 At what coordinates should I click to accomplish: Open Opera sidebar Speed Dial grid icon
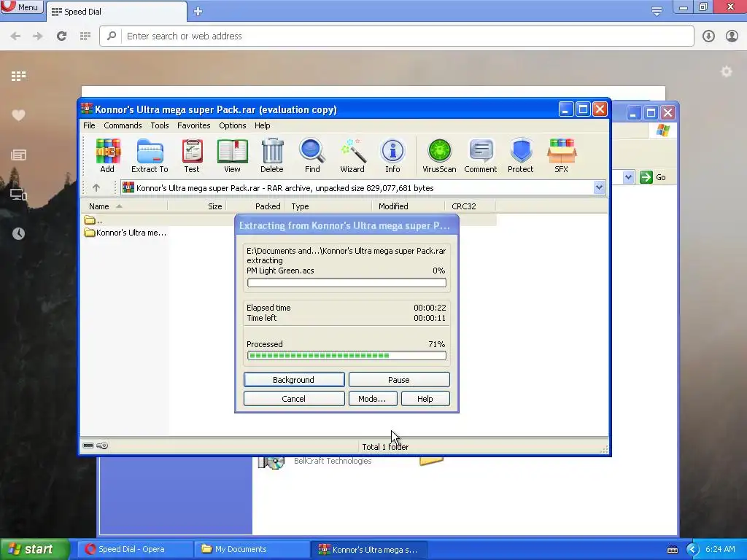pos(18,76)
